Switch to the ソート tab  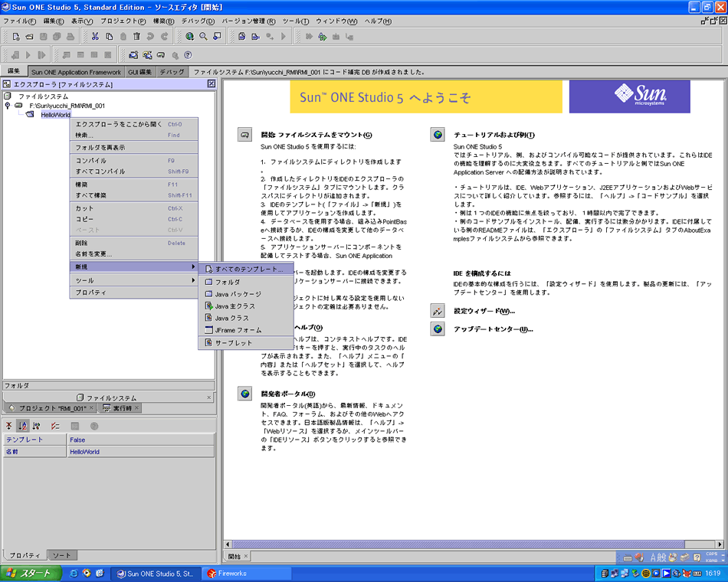[61, 555]
